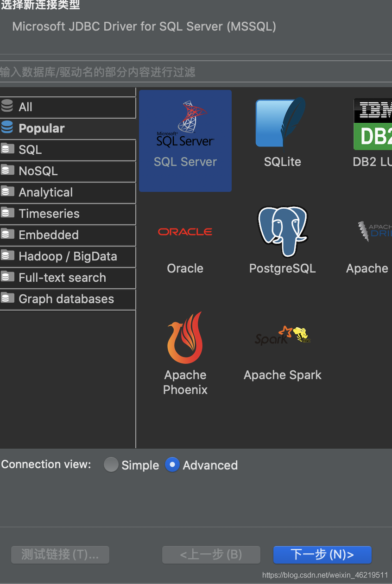This screenshot has width=392, height=584.
Task: Click the Microsoft JDBC Driver description text
Action: (x=144, y=26)
